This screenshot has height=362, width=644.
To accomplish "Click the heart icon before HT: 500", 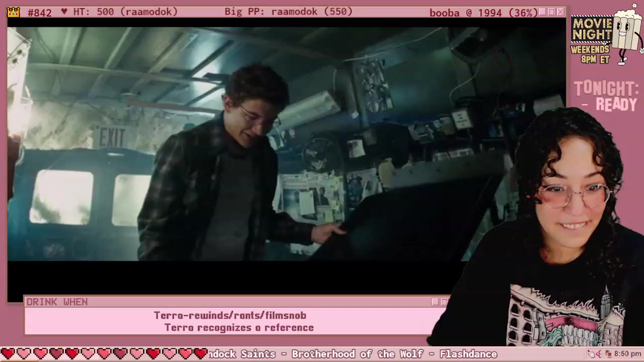I will click(x=64, y=12).
